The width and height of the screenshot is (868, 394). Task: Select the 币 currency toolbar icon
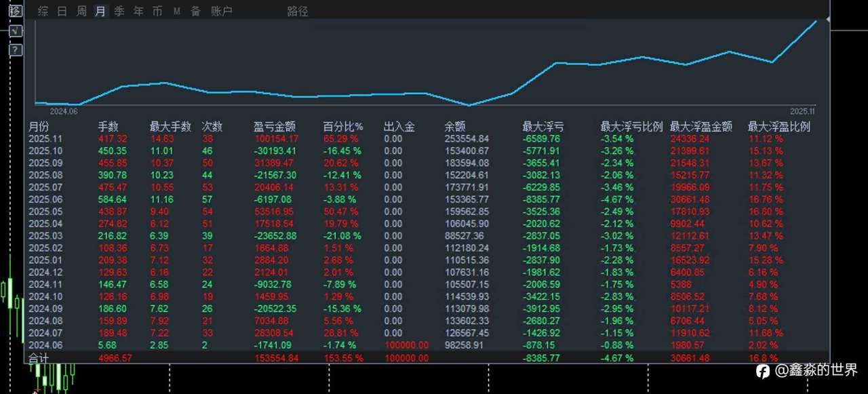tap(157, 11)
